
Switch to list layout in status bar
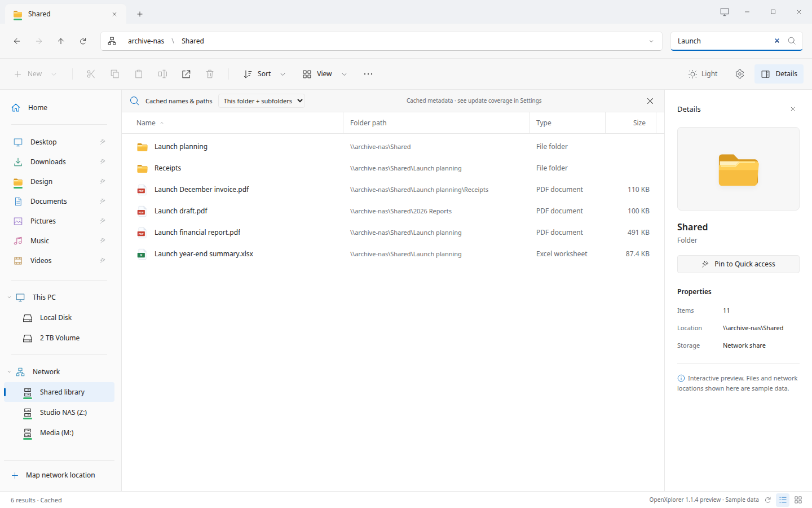(783, 500)
